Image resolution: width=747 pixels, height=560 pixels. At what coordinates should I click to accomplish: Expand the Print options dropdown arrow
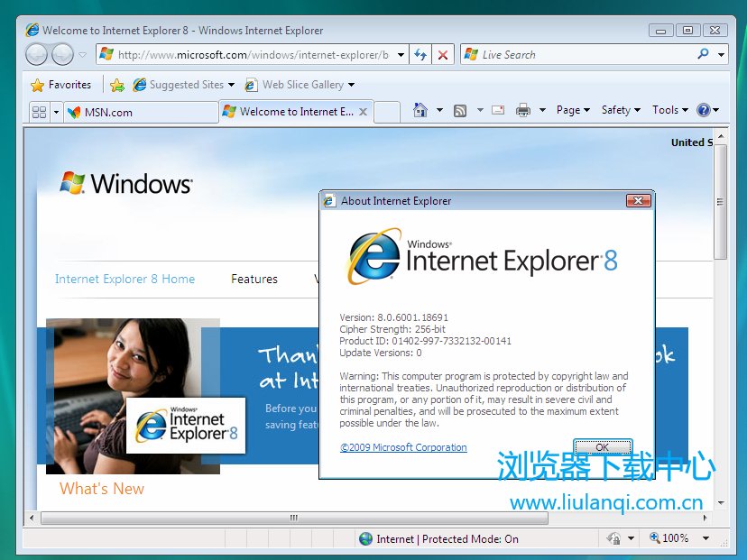542,111
